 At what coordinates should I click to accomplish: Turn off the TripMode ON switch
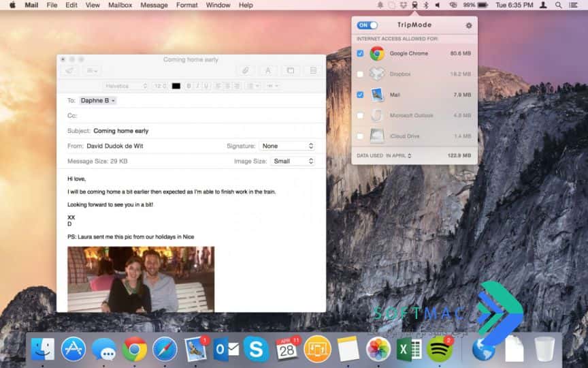(367, 25)
